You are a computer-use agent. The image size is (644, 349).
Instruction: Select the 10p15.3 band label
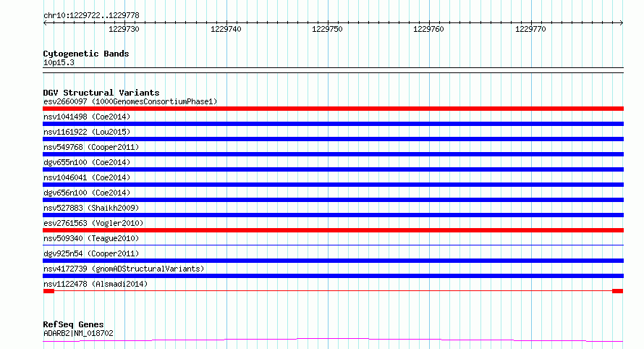coord(59,62)
